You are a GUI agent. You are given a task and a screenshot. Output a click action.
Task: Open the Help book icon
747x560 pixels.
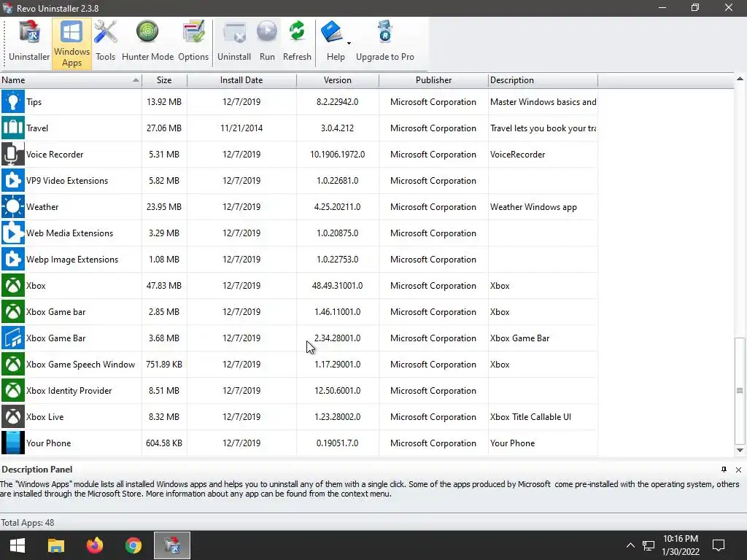pyautogui.click(x=333, y=32)
